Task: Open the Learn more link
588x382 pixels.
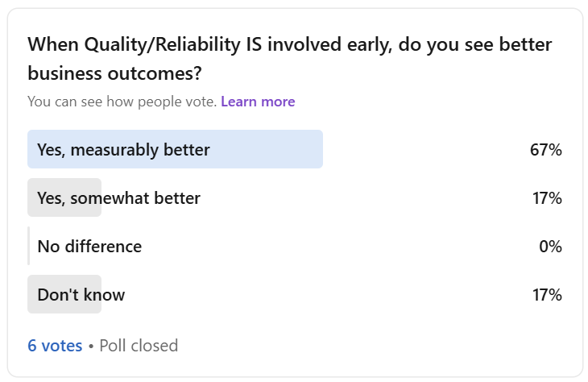Action: 258,102
